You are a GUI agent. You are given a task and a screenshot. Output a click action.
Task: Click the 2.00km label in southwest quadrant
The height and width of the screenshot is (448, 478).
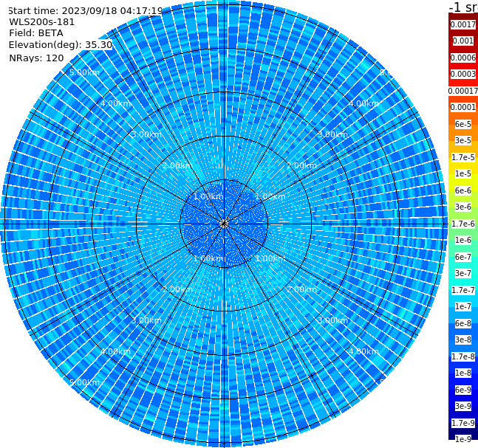(x=178, y=289)
